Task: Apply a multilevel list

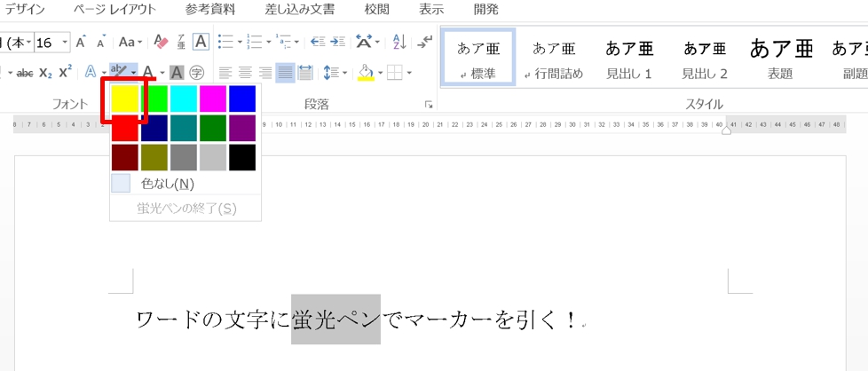Action: tap(283, 42)
